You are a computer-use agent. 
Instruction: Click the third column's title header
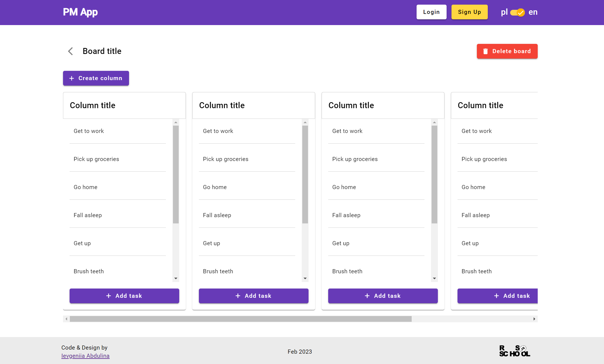click(x=351, y=105)
